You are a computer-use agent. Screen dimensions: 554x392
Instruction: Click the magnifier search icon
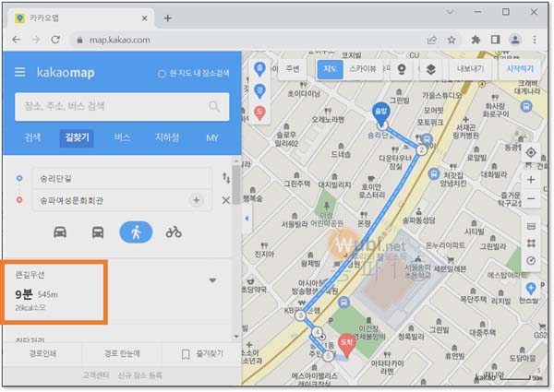coord(214,106)
